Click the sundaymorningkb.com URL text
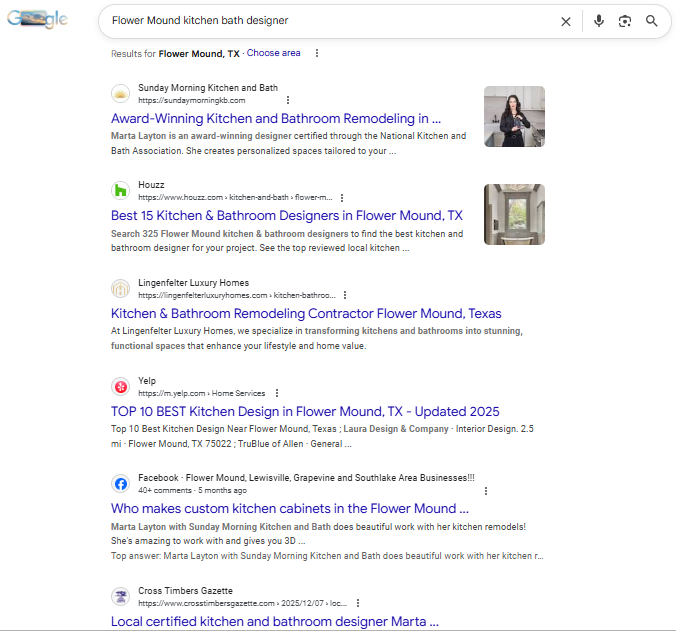Viewport: 676px width, 631px height. [192, 100]
